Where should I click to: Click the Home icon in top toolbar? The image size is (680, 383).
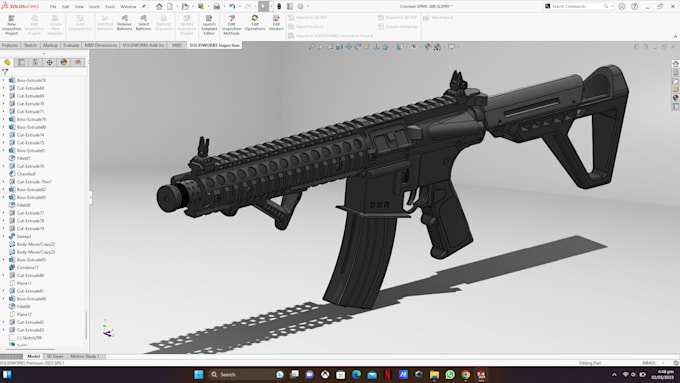point(159,7)
